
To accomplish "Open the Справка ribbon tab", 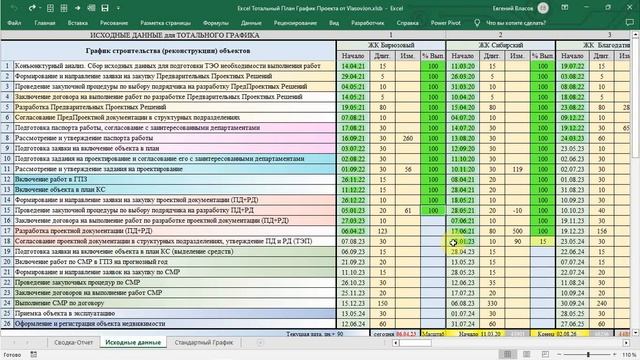I will (x=407, y=23).
